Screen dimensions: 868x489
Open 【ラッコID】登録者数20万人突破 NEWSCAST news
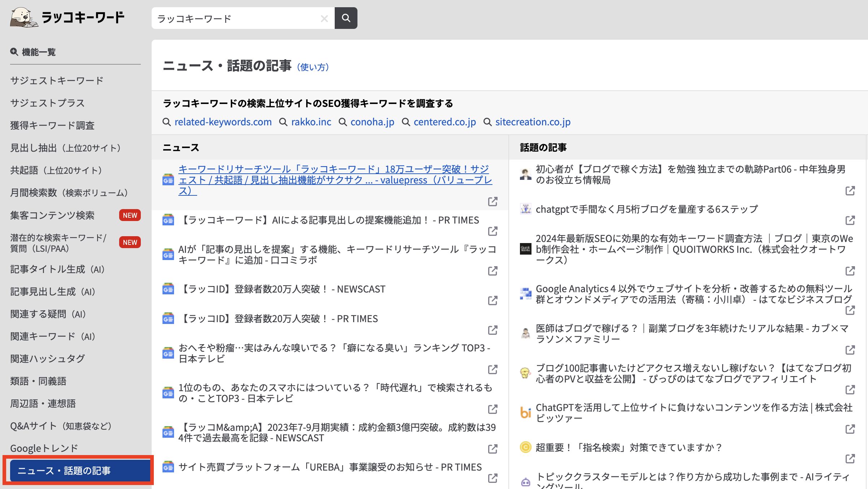(x=282, y=289)
